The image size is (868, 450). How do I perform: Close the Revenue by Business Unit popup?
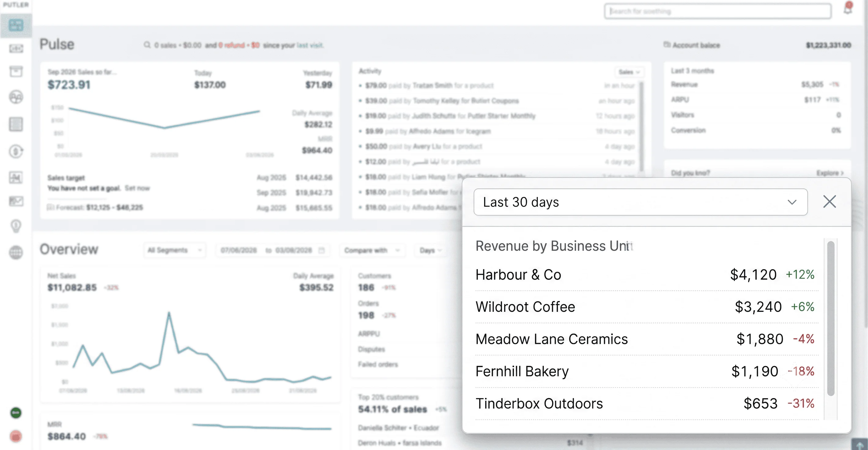(829, 202)
